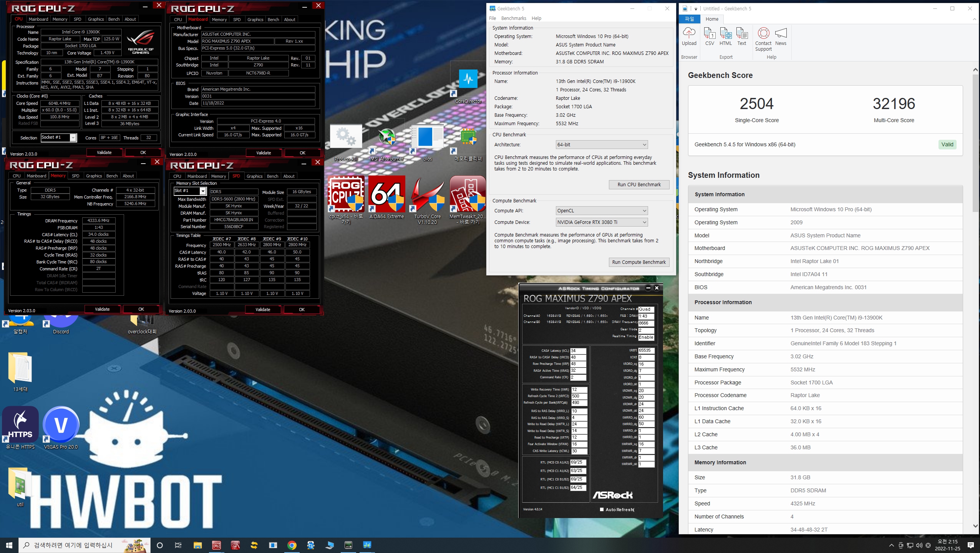
Task: Click the Geekbench results vertical scrollbar thumb
Action: 975,143
